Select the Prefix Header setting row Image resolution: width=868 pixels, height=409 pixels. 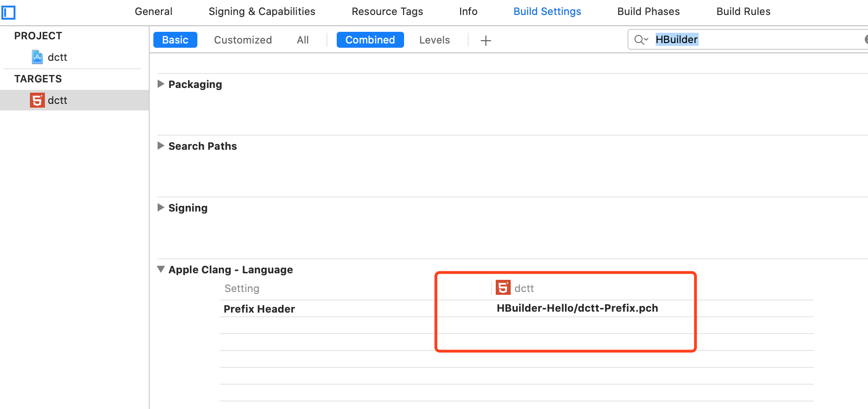tap(517, 309)
